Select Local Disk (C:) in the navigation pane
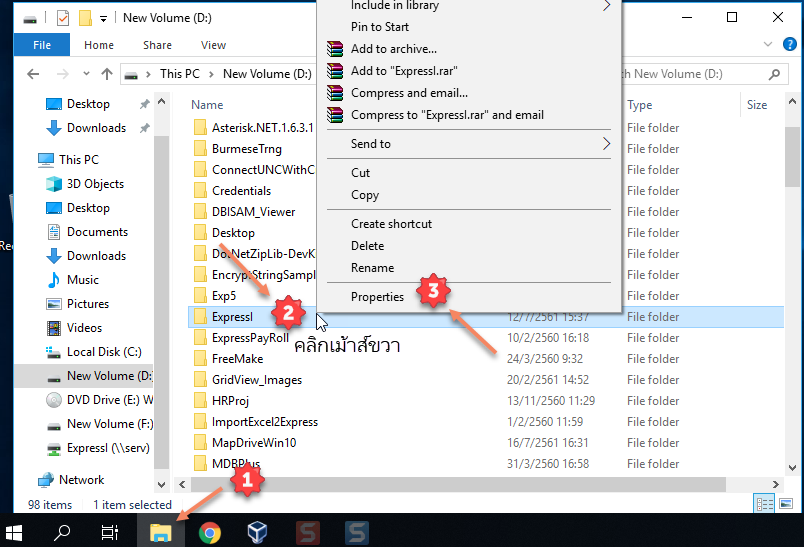The image size is (804, 547). click(104, 352)
